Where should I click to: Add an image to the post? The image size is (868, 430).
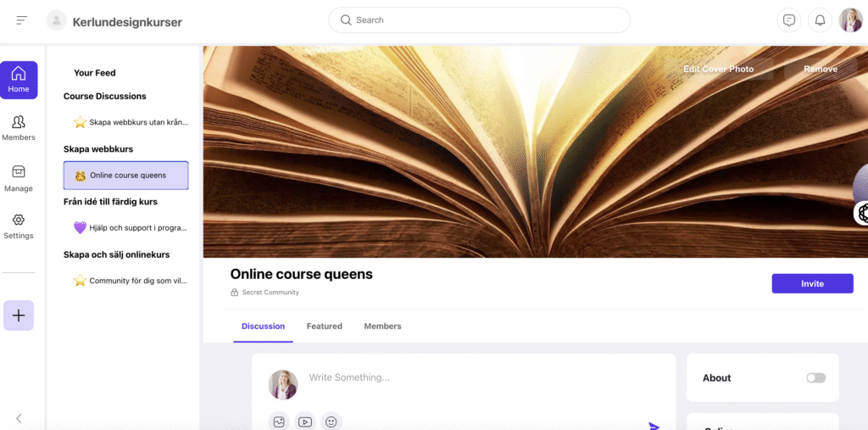click(x=278, y=422)
